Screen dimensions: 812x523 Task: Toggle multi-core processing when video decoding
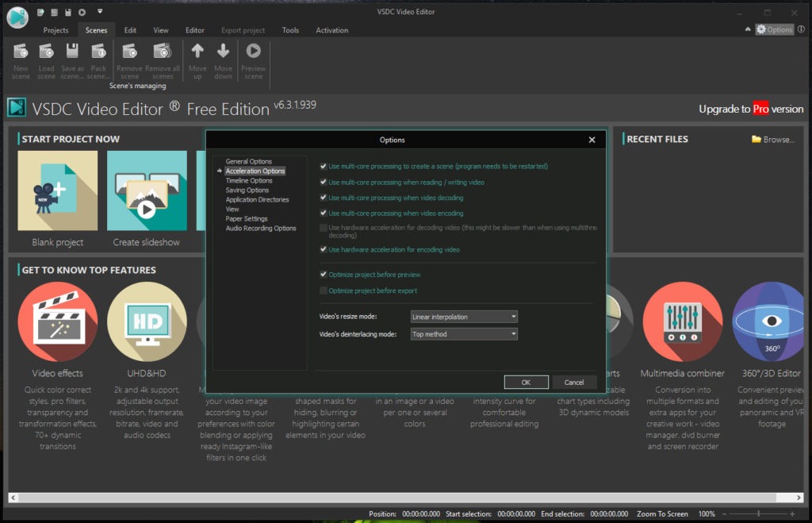(x=324, y=198)
